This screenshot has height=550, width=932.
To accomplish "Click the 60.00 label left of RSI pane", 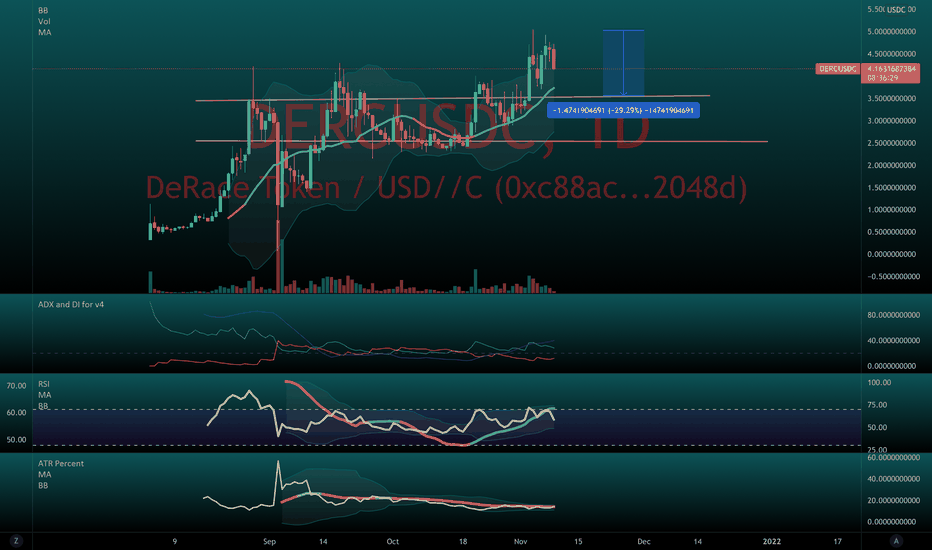I will [16, 413].
